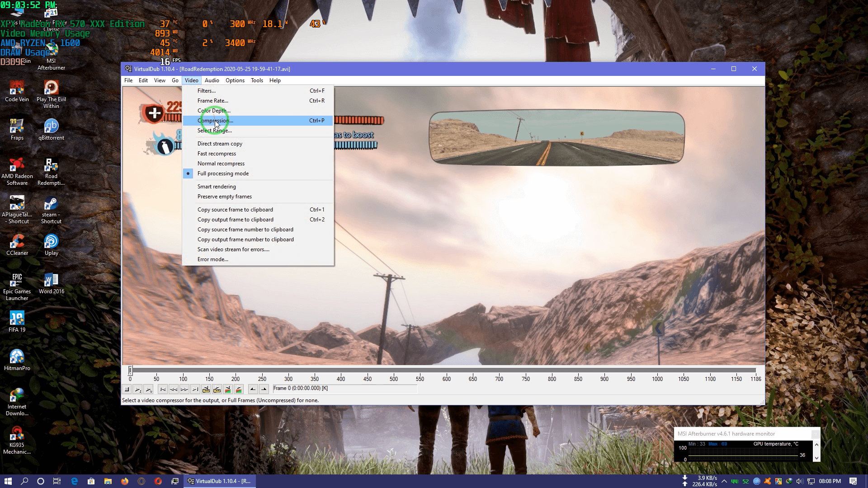Screen dimensions: 868x488
Task: Choose Frame Rate... menu entry
Action: (x=258, y=101)
